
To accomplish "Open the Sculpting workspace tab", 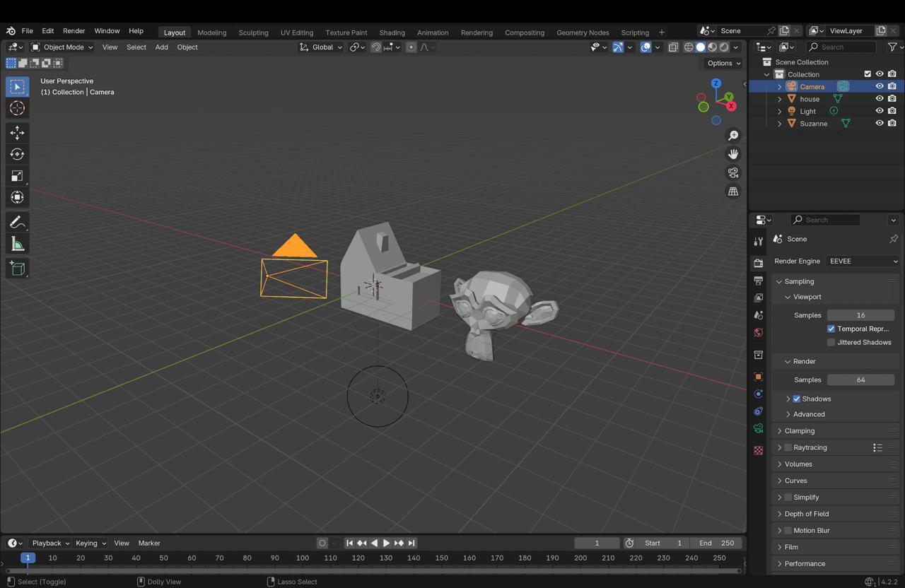I will (x=253, y=33).
